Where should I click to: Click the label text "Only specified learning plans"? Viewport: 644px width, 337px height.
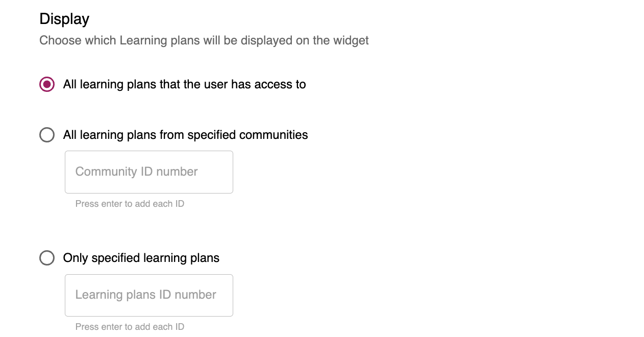click(x=141, y=258)
